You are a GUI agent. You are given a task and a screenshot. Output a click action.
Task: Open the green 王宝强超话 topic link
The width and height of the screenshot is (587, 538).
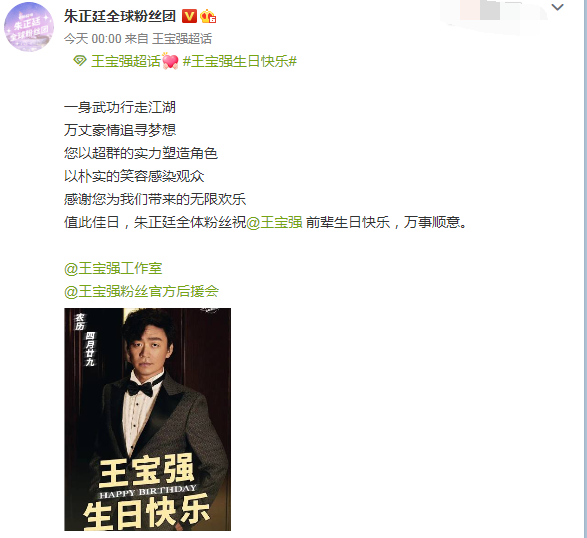[x=126, y=61]
